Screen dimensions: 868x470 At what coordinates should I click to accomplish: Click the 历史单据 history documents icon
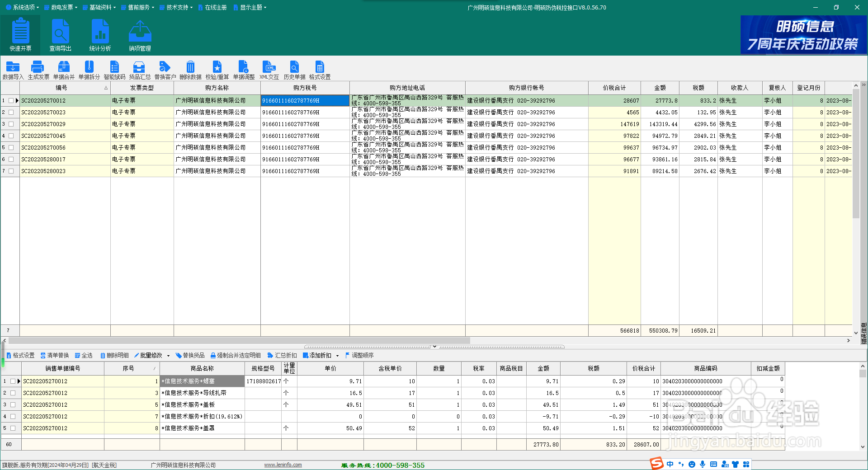click(294, 70)
